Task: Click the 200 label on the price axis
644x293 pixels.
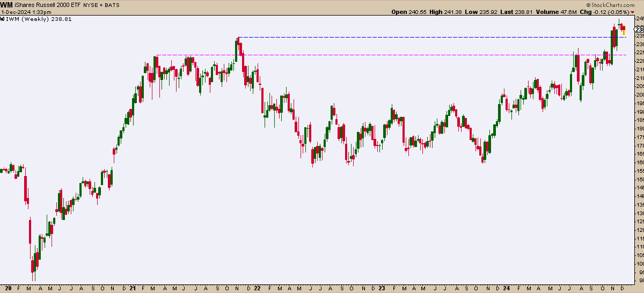Action: tap(639, 94)
